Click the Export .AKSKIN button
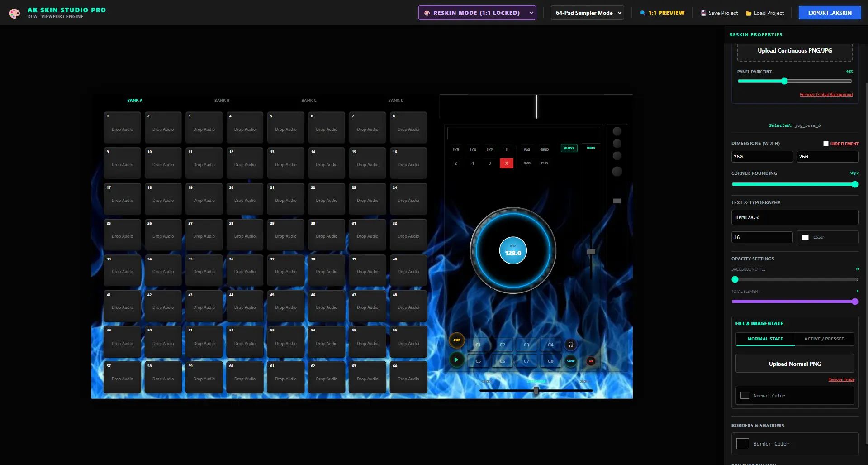Viewport: 868px width, 465px height. (830, 13)
